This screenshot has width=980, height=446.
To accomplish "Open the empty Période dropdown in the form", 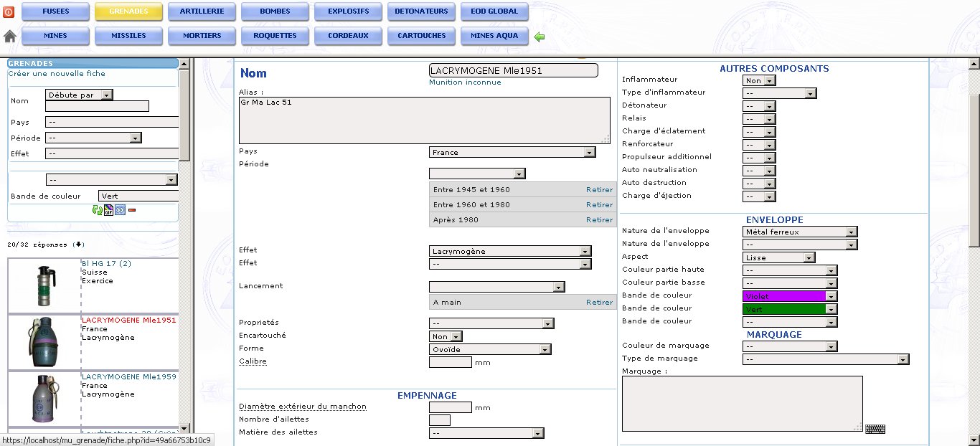I will click(x=477, y=174).
